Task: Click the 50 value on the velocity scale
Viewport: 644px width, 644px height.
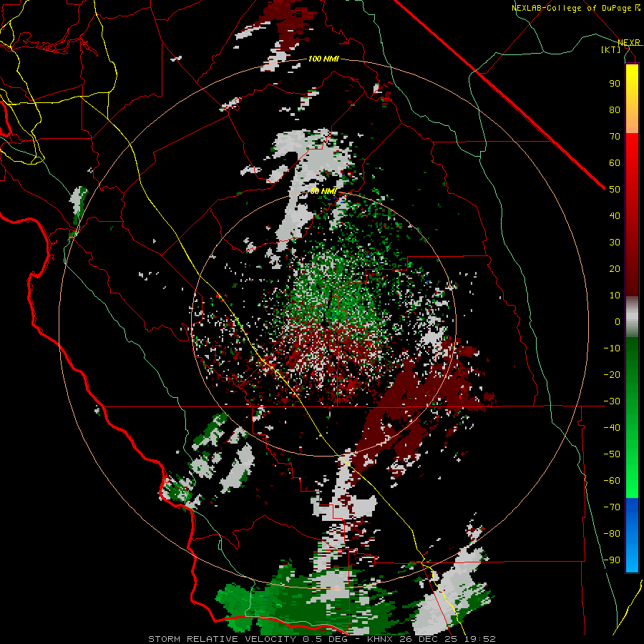Action: click(x=615, y=190)
